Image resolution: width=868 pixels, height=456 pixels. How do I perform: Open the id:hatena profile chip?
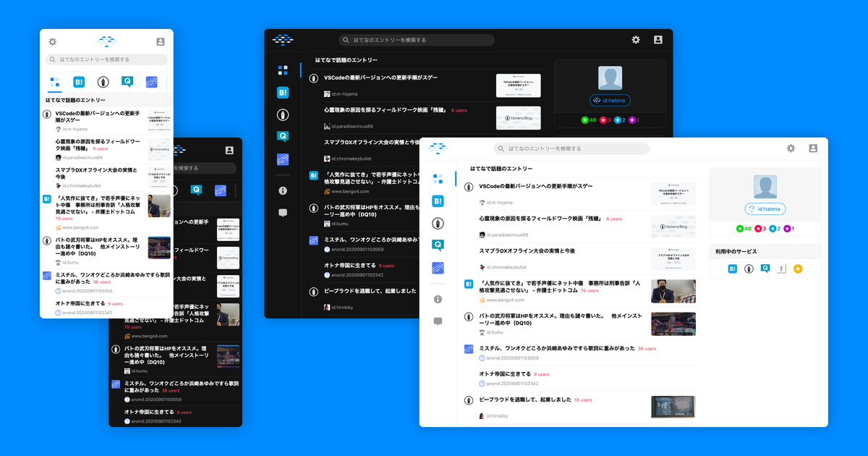tap(765, 208)
